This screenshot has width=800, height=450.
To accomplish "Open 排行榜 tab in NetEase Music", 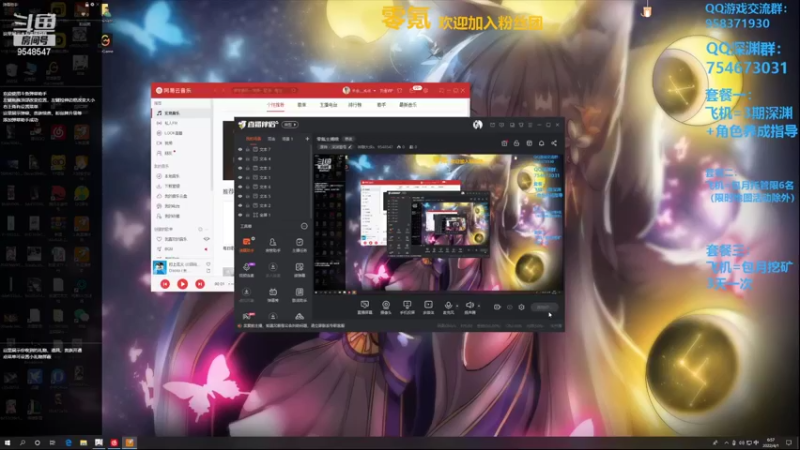I will 355,105.
